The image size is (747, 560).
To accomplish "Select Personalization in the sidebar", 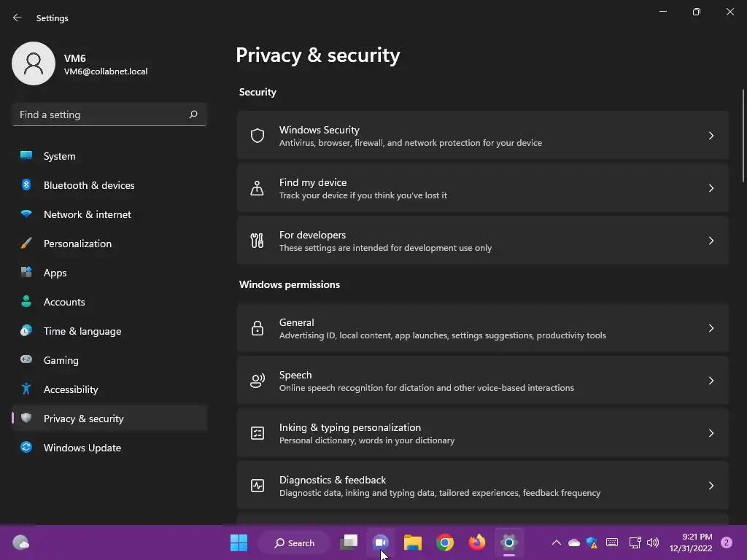I will tap(109, 244).
